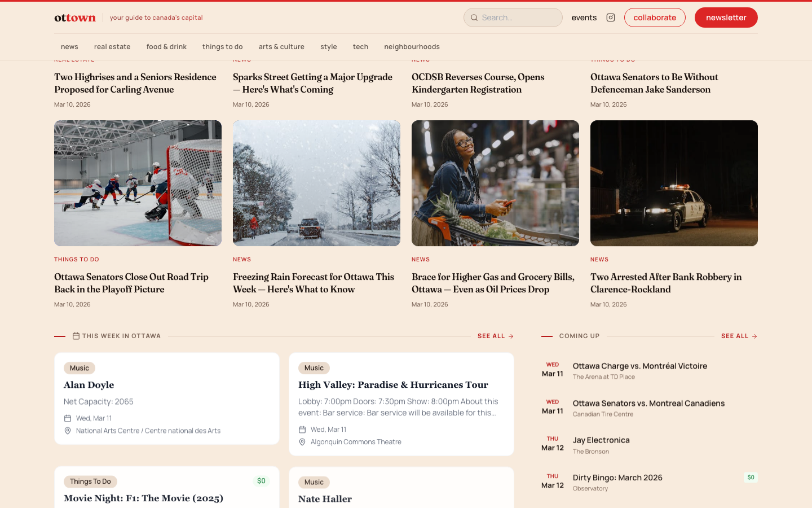
Task: Click THINGS TO DO category above Senators headline
Action: coord(77,260)
